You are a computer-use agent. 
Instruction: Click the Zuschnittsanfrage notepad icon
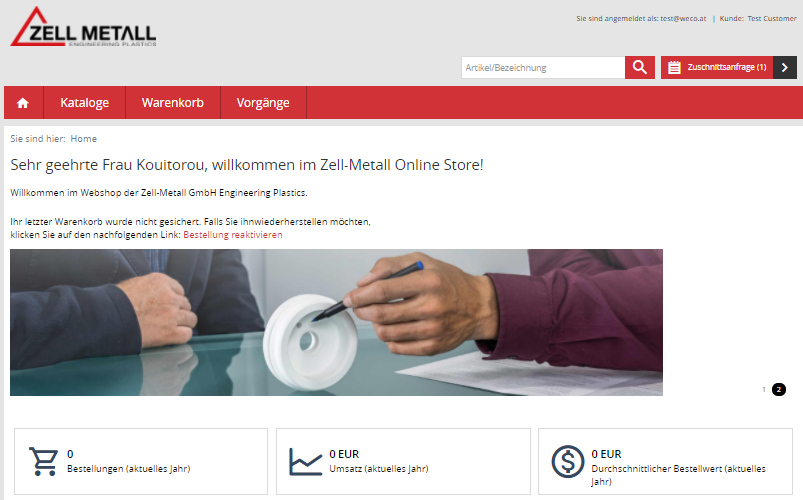coord(674,67)
